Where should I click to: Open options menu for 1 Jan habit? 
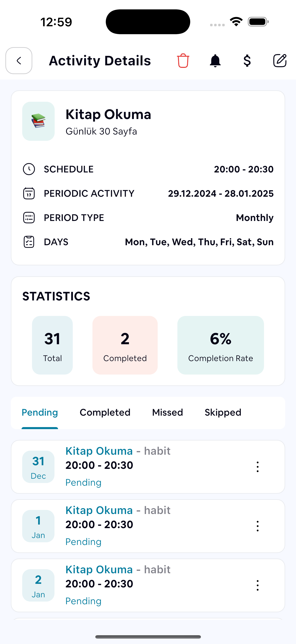(258, 526)
